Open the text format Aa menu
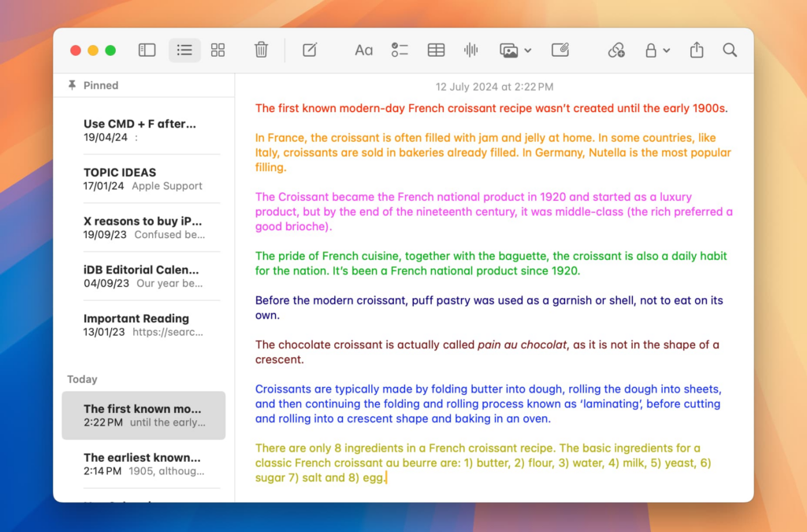Screen dimensions: 807x532 pos(363,50)
